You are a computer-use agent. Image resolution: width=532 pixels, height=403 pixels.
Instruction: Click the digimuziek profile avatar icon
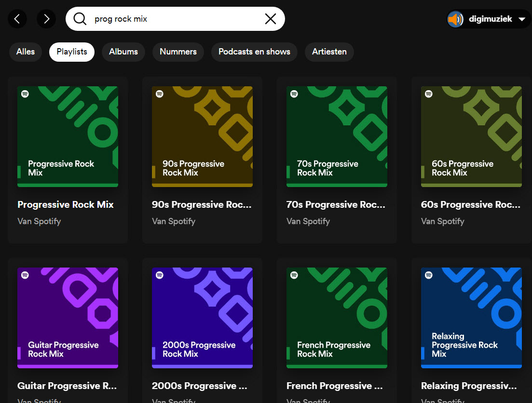455,19
